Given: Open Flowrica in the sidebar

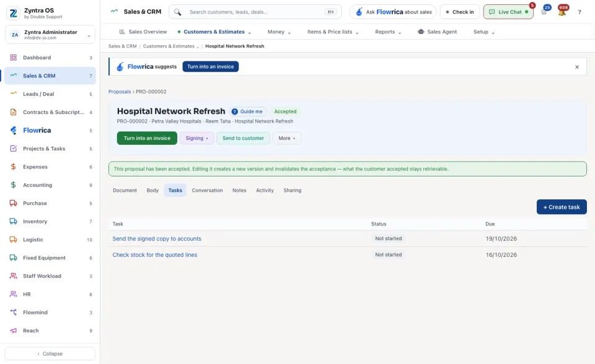Looking at the screenshot, I should 50,131.
